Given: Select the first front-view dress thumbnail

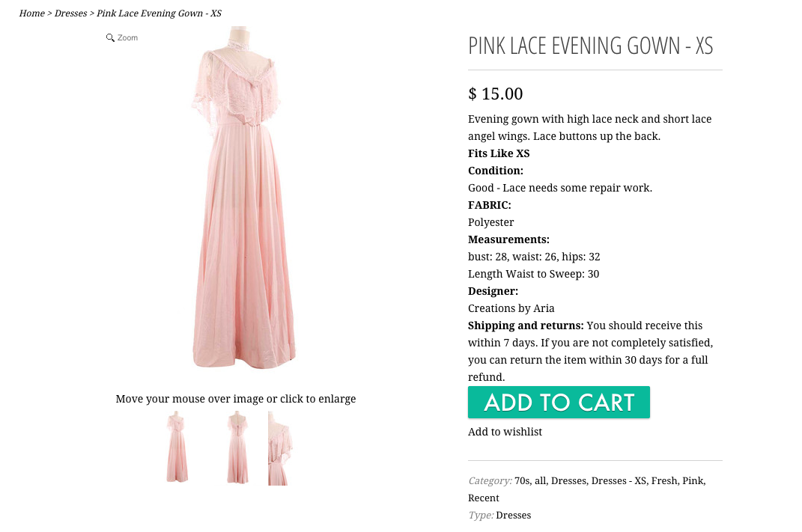Looking at the screenshot, I should click(177, 447).
